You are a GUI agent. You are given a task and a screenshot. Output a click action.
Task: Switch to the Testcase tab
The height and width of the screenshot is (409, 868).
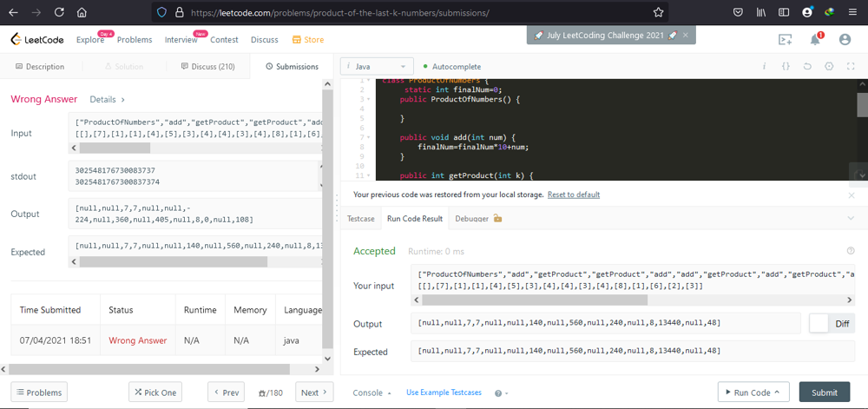360,218
